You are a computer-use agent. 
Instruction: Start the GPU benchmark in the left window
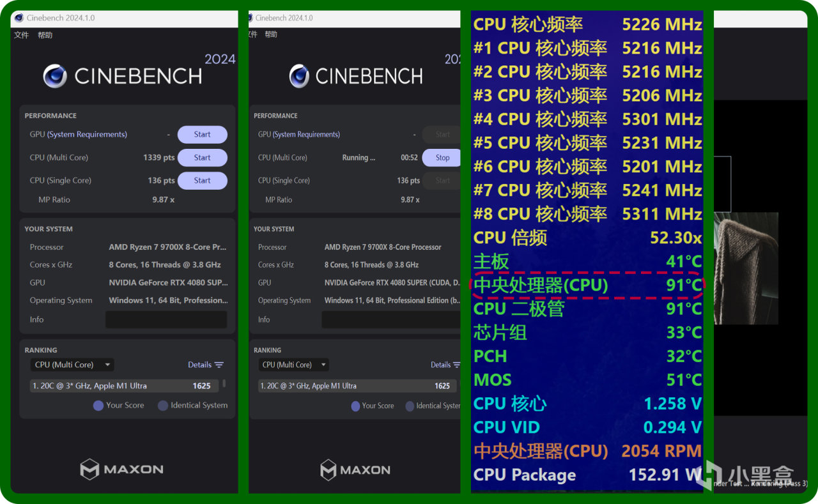pyautogui.click(x=202, y=135)
